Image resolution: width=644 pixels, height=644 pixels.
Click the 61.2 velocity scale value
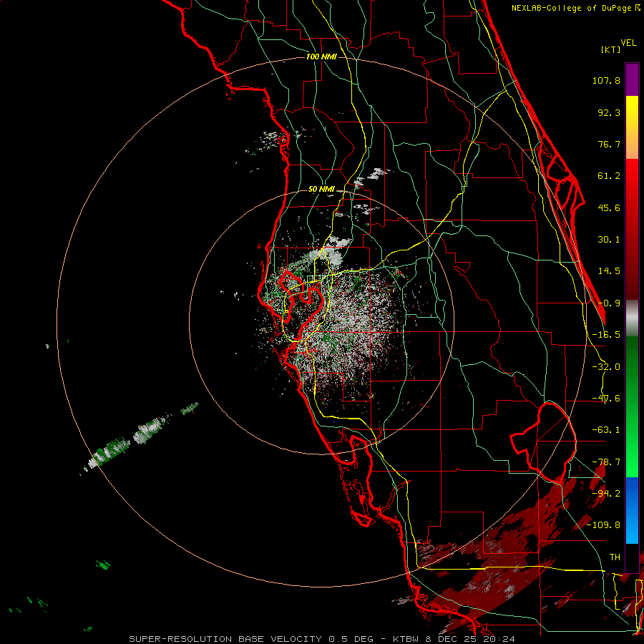[x=609, y=176]
